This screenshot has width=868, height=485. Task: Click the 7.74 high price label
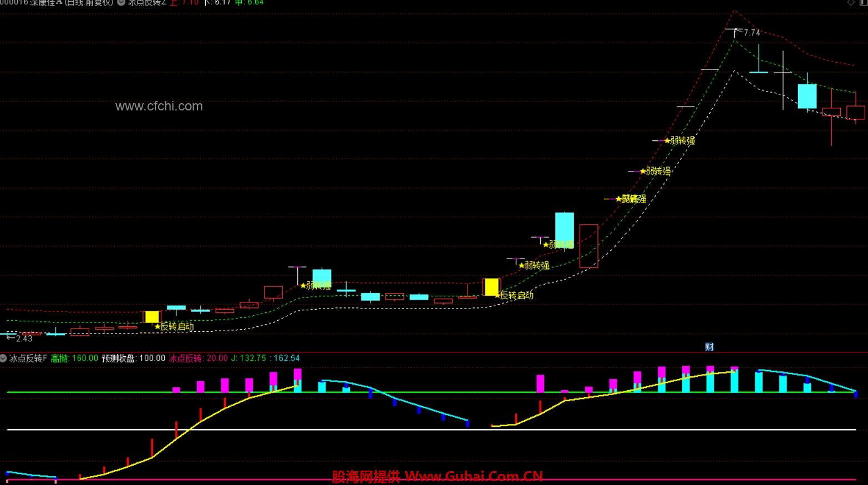tap(752, 33)
